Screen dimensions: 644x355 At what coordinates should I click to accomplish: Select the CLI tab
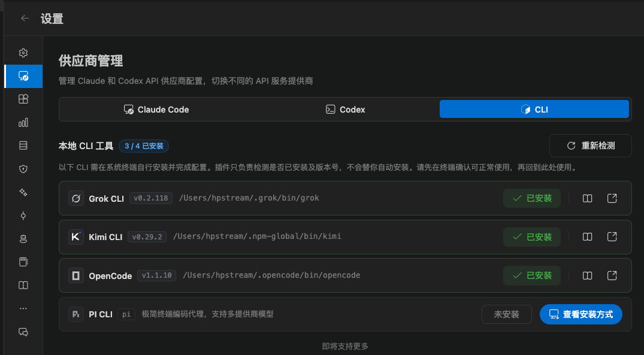point(534,109)
